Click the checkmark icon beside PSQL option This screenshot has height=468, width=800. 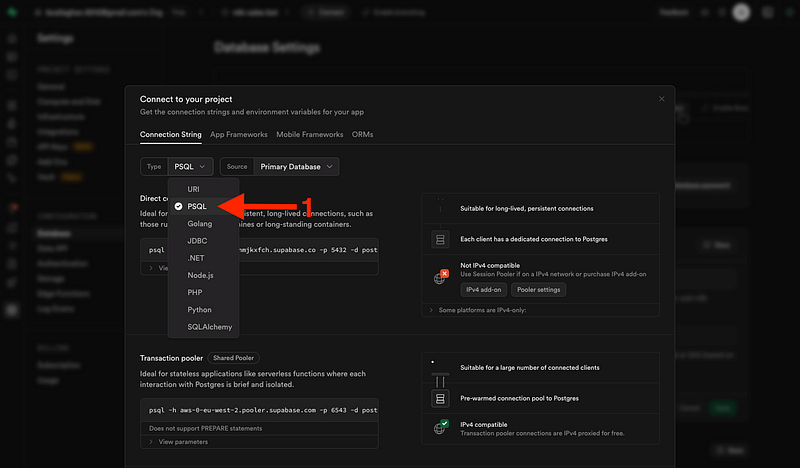[178, 206]
